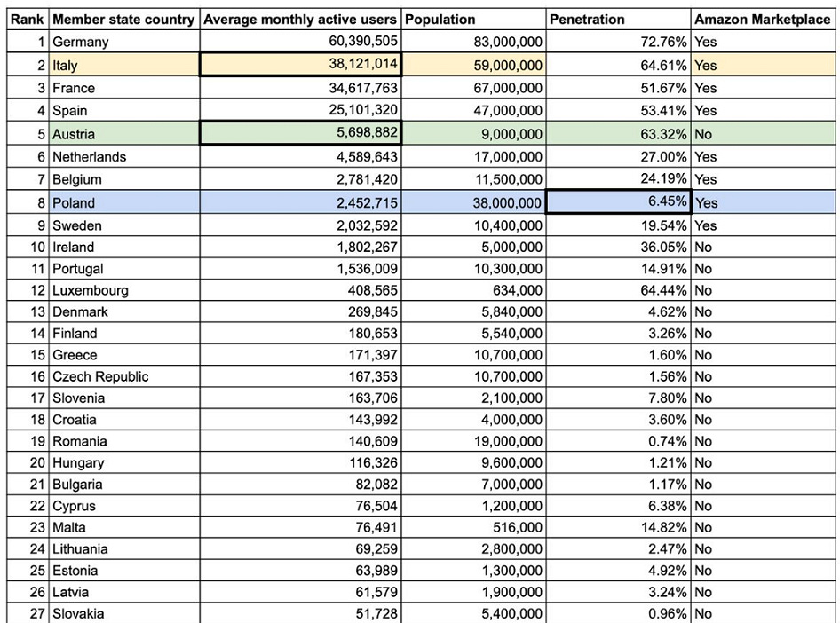
Task: Select Poland's Amazon Marketplace Yes cell
Action: pyautogui.click(x=764, y=202)
